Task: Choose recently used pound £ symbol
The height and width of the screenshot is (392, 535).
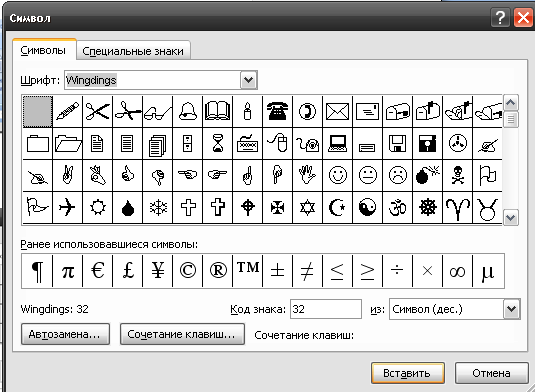Action: (x=128, y=271)
